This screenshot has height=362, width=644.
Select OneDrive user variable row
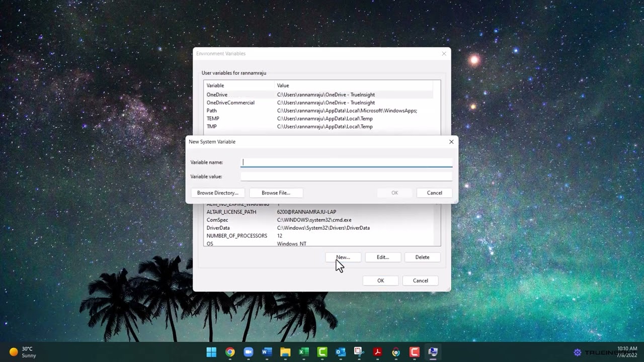[318, 95]
